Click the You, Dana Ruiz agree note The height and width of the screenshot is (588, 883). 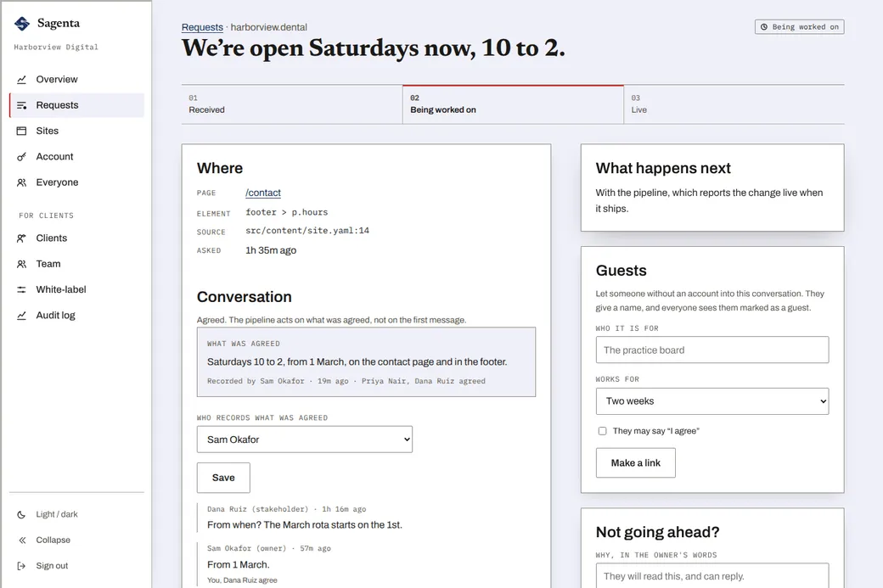[x=242, y=580]
